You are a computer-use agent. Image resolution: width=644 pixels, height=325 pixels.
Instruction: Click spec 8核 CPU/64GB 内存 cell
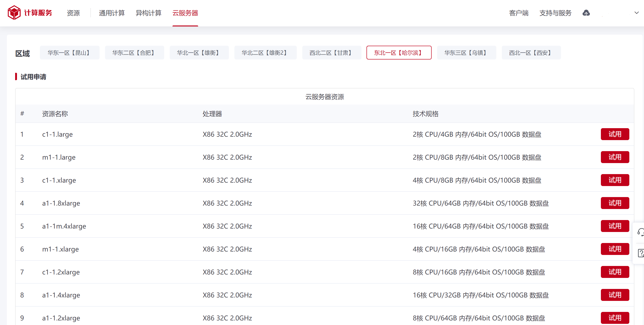point(479,318)
